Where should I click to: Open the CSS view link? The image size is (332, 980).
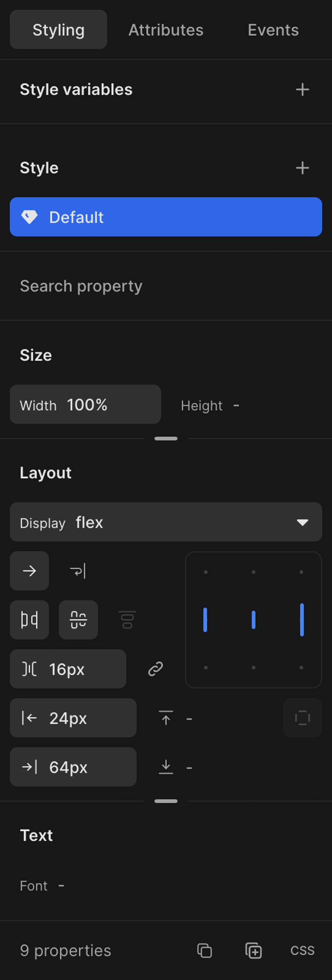[x=302, y=950]
